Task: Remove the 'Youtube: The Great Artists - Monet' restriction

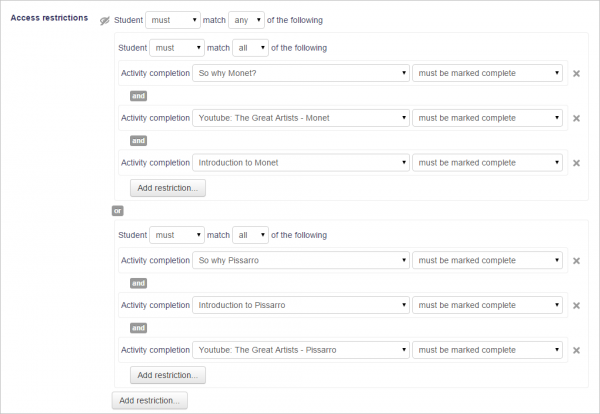Action: tap(575, 118)
